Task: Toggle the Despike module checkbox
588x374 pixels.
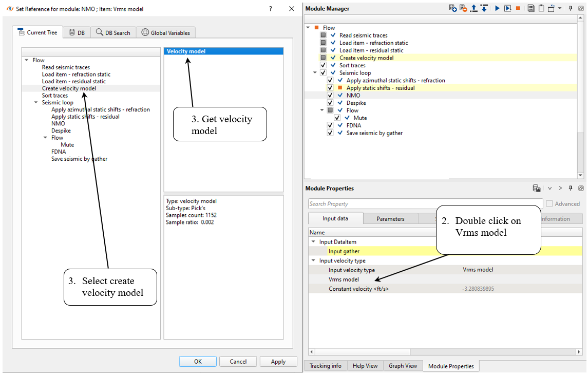Action: click(330, 103)
